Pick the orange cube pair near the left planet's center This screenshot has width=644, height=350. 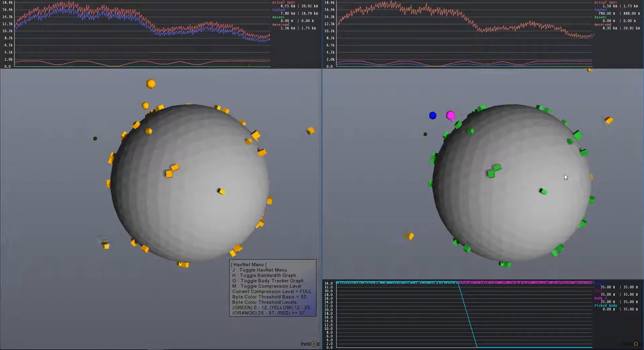coord(172,171)
